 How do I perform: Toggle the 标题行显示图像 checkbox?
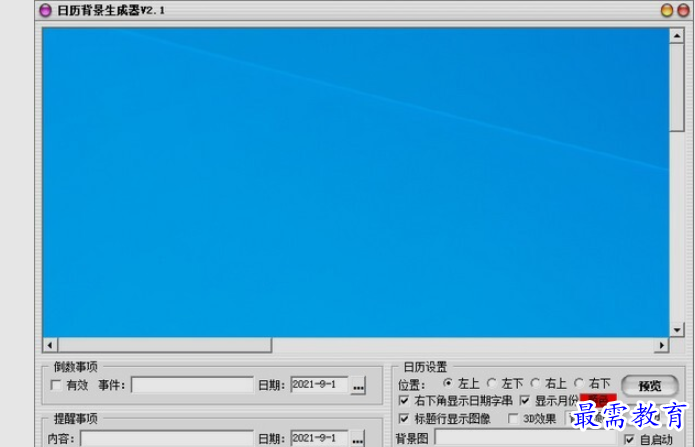(404, 418)
